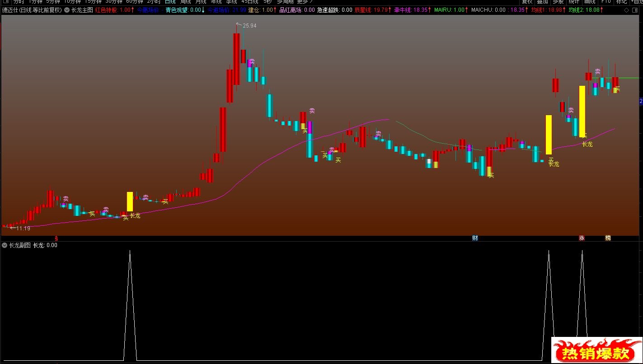Viewport: 643px width, 364px height.
Task: Switch to the 月线 monthly tab
Action: pos(201,2)
